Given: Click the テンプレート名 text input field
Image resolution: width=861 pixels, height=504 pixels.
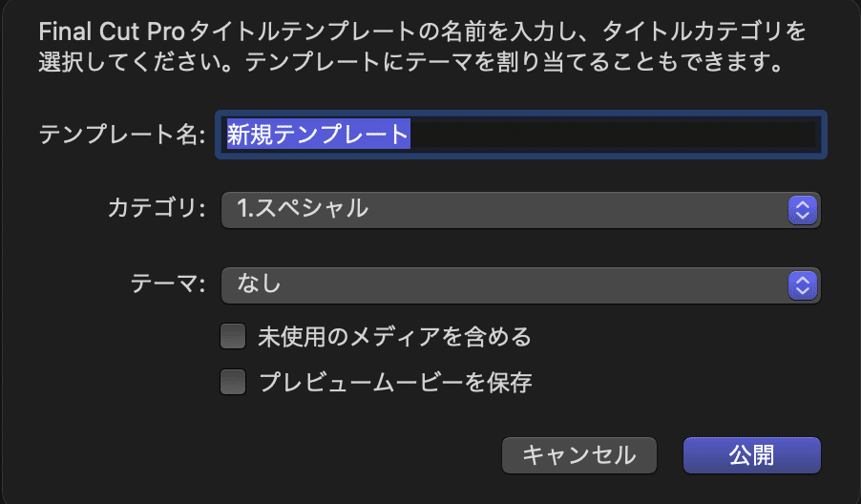Looking at the screenshot, I should pyautogui.click(x=520, y=136).
